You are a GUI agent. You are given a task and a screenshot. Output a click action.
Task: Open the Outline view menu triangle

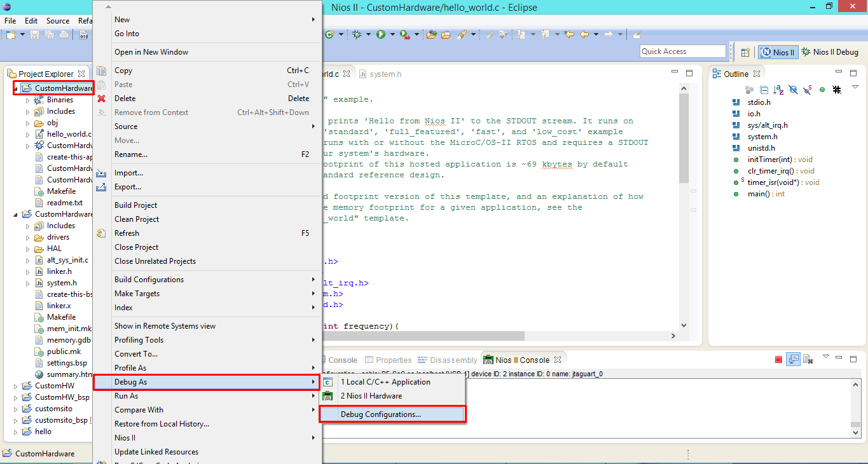click(855, 87)
